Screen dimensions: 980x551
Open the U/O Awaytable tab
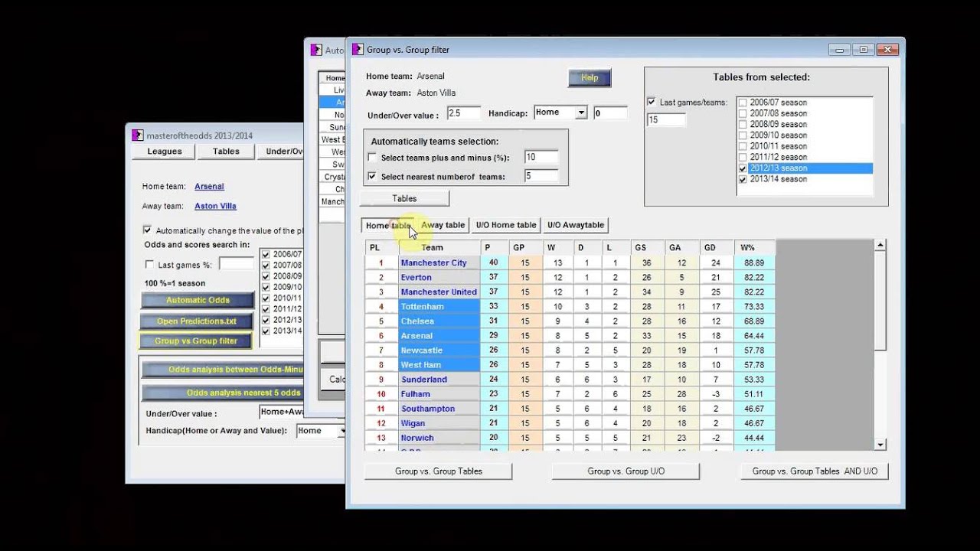pos(576,225)
